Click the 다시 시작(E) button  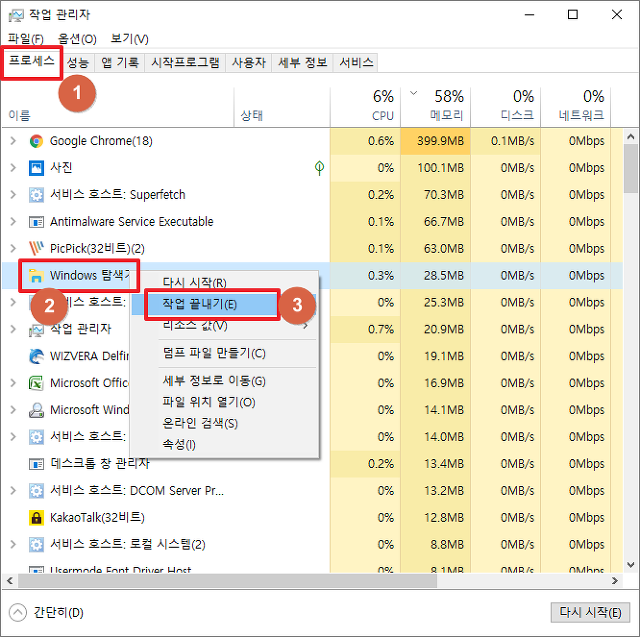(590, 612)
